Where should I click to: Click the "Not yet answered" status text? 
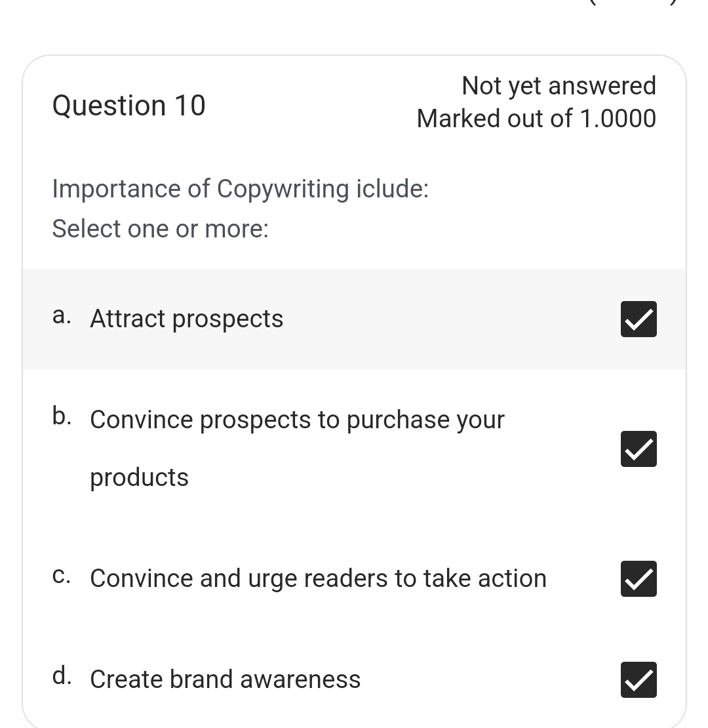(x=559, y=86)
